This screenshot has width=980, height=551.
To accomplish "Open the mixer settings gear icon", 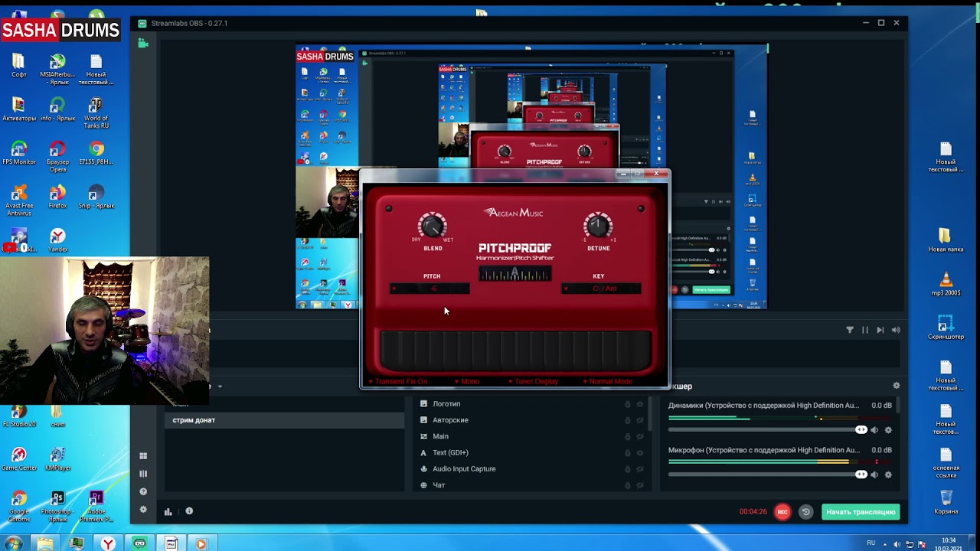I will click(897, 386).
